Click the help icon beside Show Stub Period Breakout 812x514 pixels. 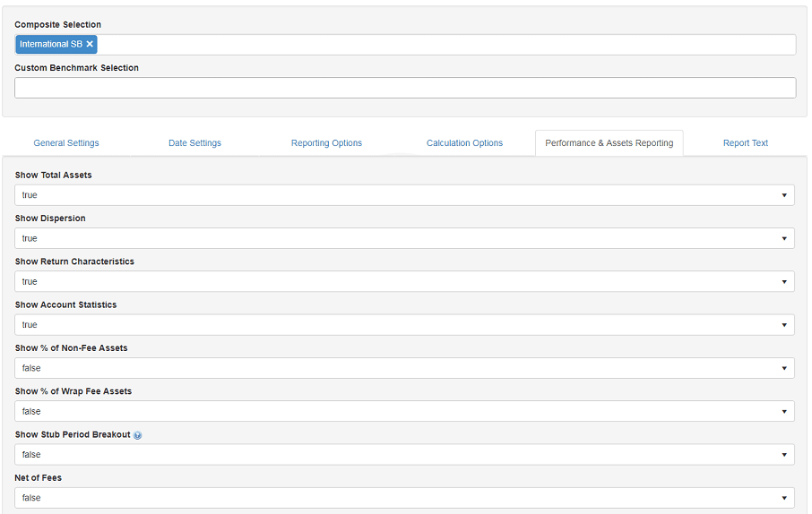(x=137, y=435)
